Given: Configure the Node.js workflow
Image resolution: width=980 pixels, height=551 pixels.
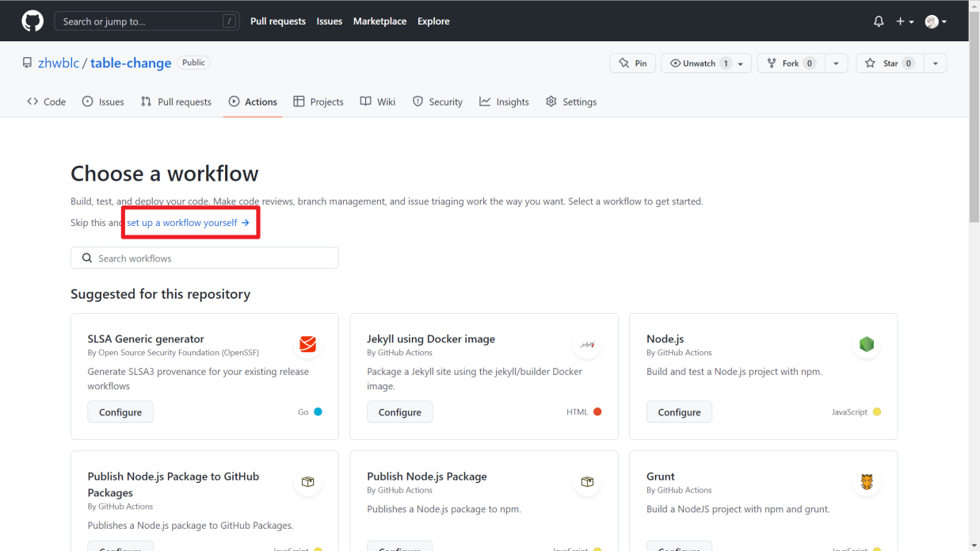Looking at the screenshot, I should (x=679, y=412).
